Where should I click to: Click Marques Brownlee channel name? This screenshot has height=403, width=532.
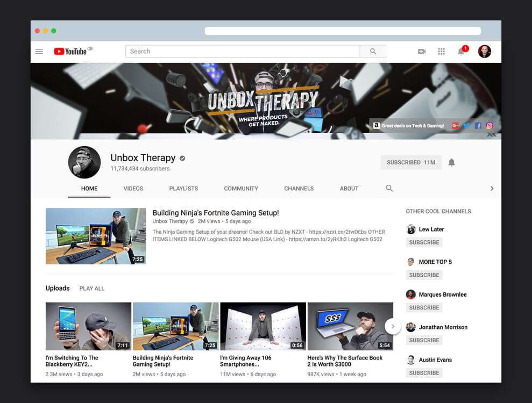click(443, 294)
